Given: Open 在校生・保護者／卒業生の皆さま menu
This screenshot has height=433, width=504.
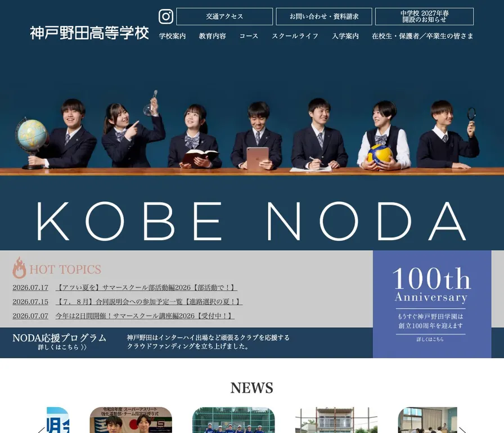Looking at the screenshot, I should (422, 36).
